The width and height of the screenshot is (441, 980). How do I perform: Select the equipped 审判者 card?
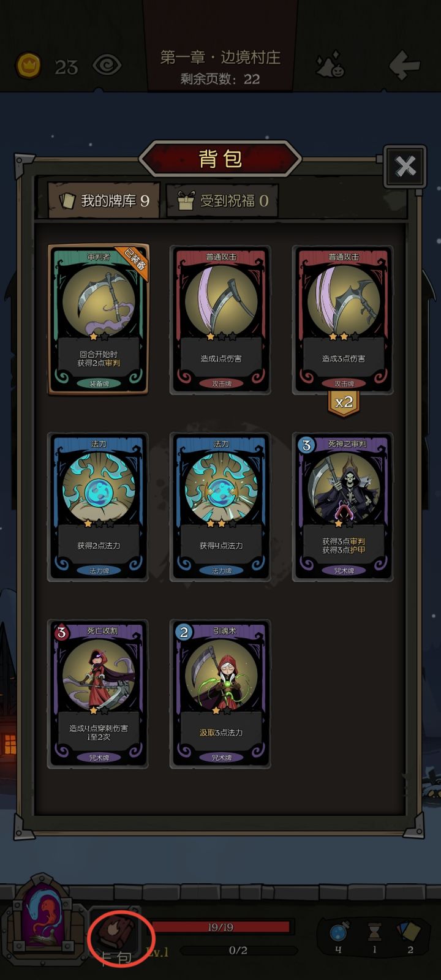coord(99,318)
